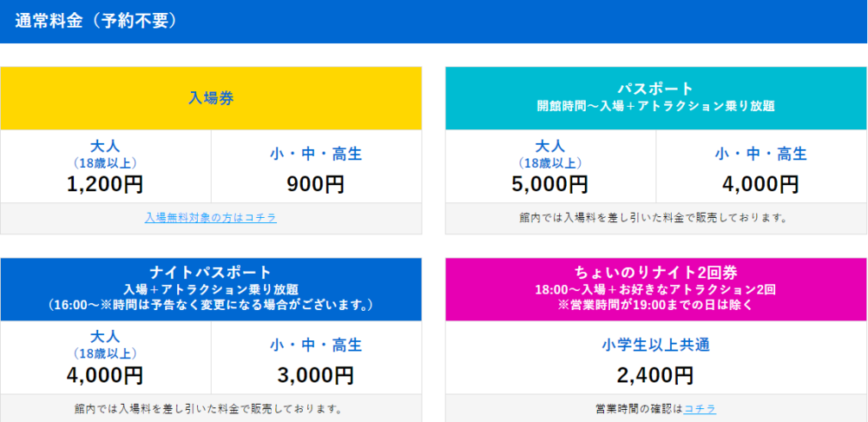This screenshot has height=422, width=868.
Task: Click the パスポート 小・中・高生 label
Action: (760, 154)
